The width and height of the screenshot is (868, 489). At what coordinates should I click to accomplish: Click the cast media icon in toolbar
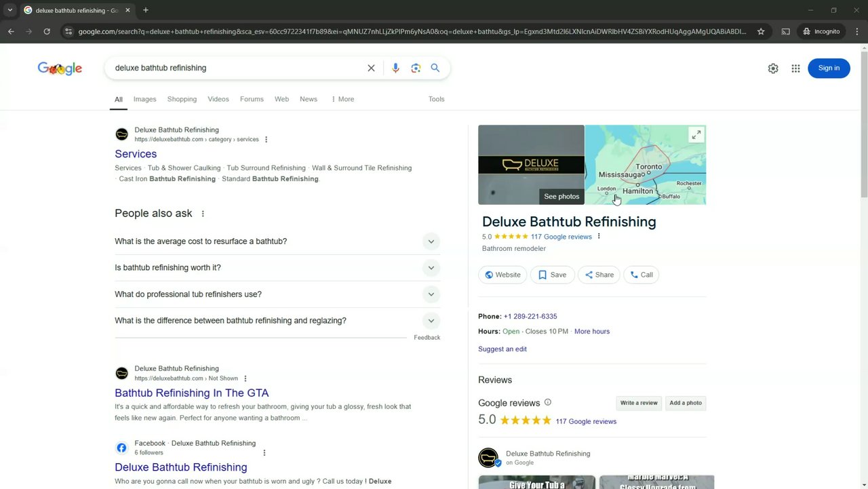click(x=785, y=31)
